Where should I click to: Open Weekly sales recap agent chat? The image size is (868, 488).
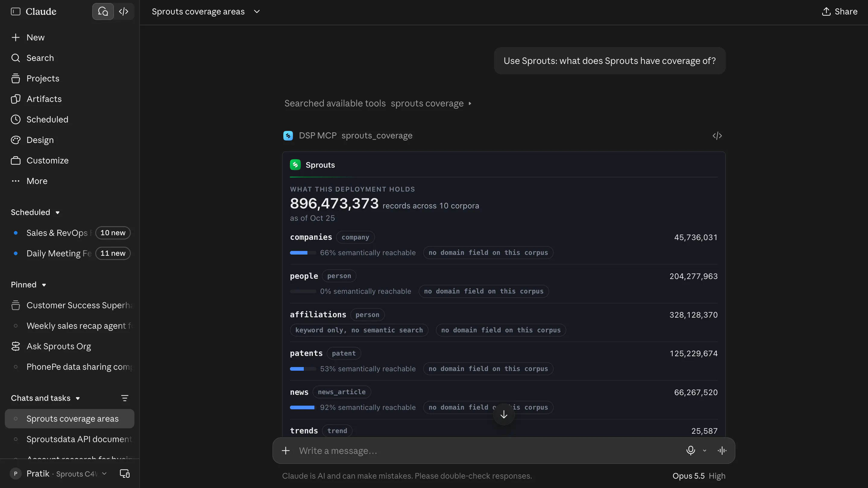pyautogui.click(x=69, y=326)
